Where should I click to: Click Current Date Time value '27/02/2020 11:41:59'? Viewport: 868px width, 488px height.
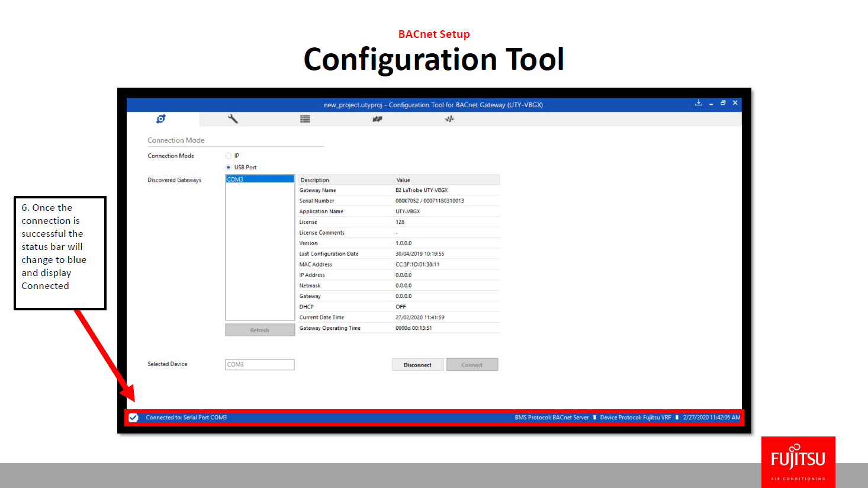coord(420,317)
